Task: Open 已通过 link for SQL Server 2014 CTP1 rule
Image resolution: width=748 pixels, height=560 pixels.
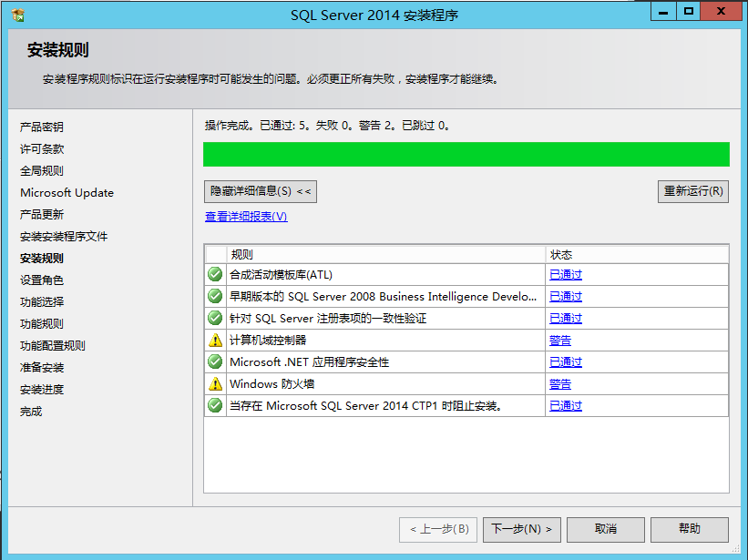Action: pyautogui.click(x=566, y=406)
